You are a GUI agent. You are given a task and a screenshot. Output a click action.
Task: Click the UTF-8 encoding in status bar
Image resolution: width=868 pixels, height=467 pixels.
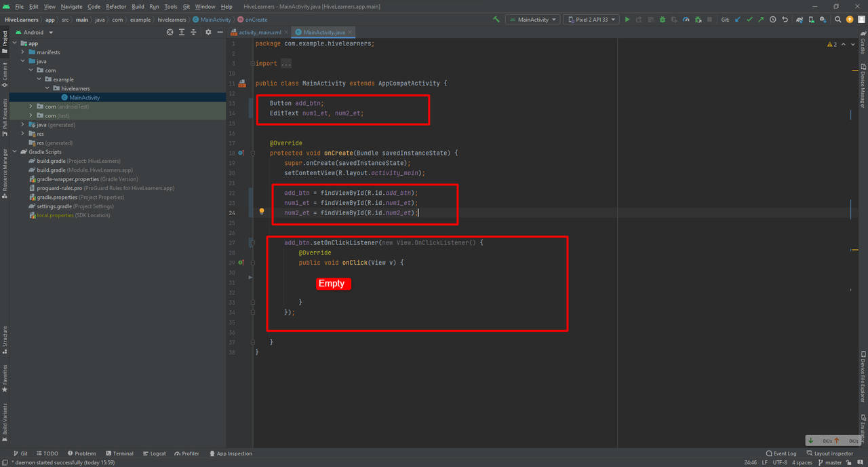point(781,462)
